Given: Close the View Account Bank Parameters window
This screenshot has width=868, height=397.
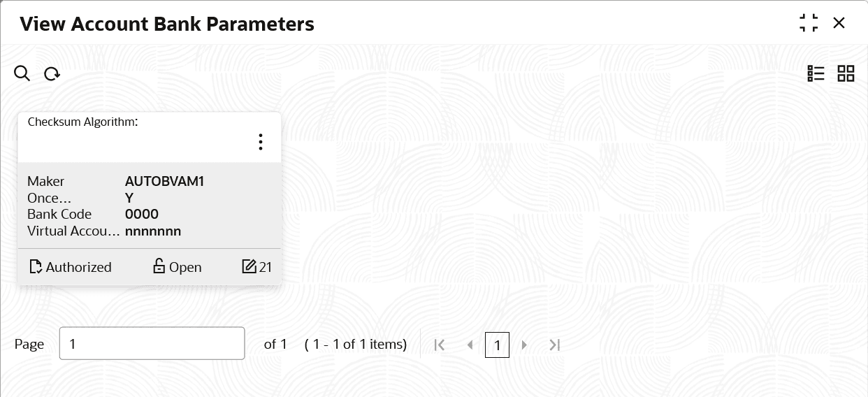Looking at the screenshot, I should tap(839, 23).
